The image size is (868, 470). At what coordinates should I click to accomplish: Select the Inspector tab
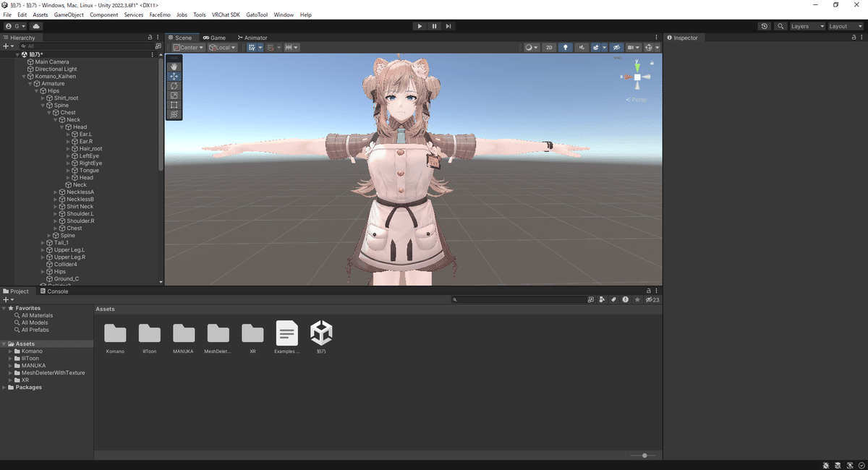tap(682, 38)
